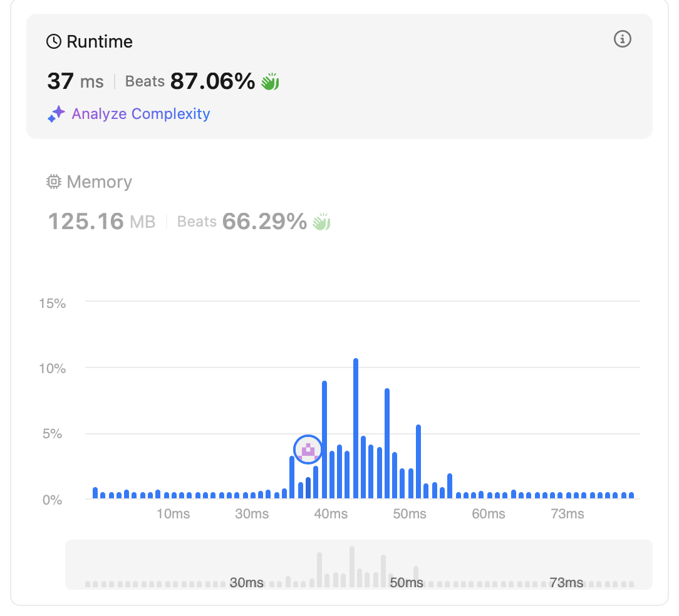This screenshot has width=679, height=616.
Task: Open the Analyze Complexity link
Action: pos(140,114)
